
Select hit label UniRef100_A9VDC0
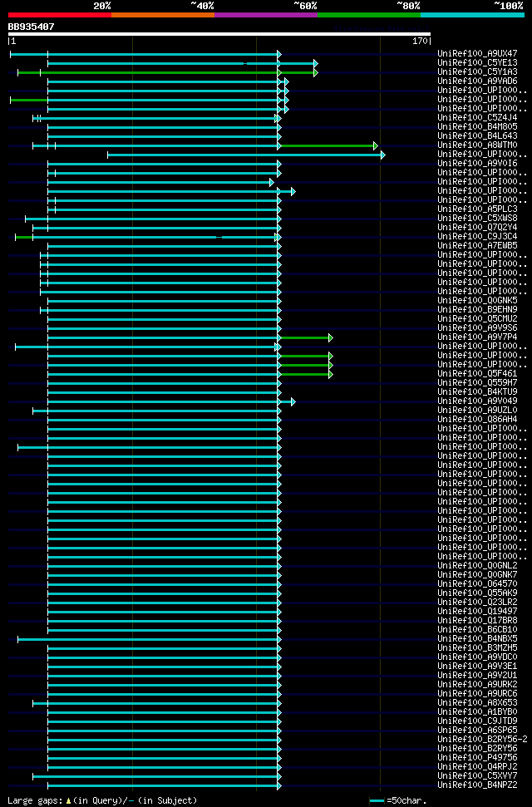click(477, 657)
